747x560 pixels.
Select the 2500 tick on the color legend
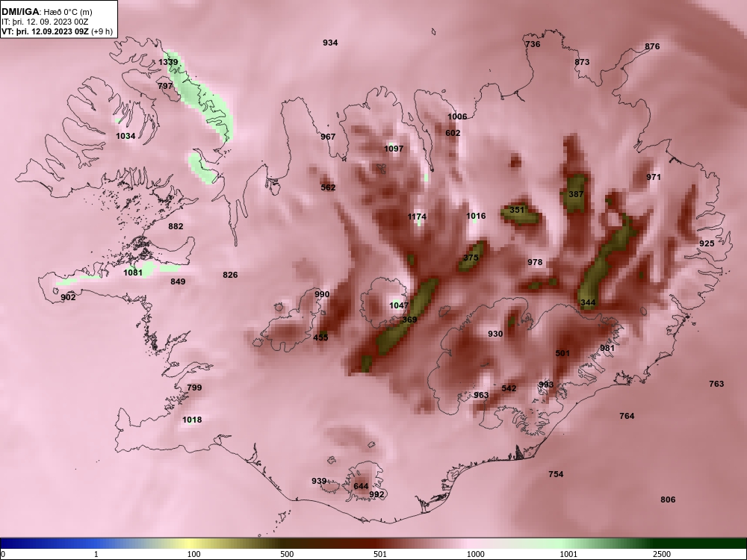662,554
